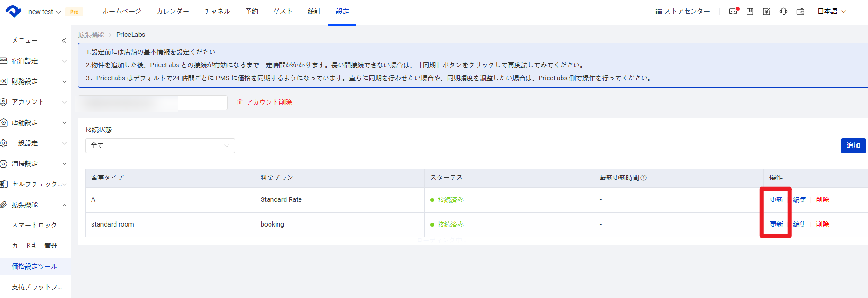The image size is (868, 298).
Task: Expand the 店舗設定 menu chevron
Action: pyautogui.click(x=64, y=123)
